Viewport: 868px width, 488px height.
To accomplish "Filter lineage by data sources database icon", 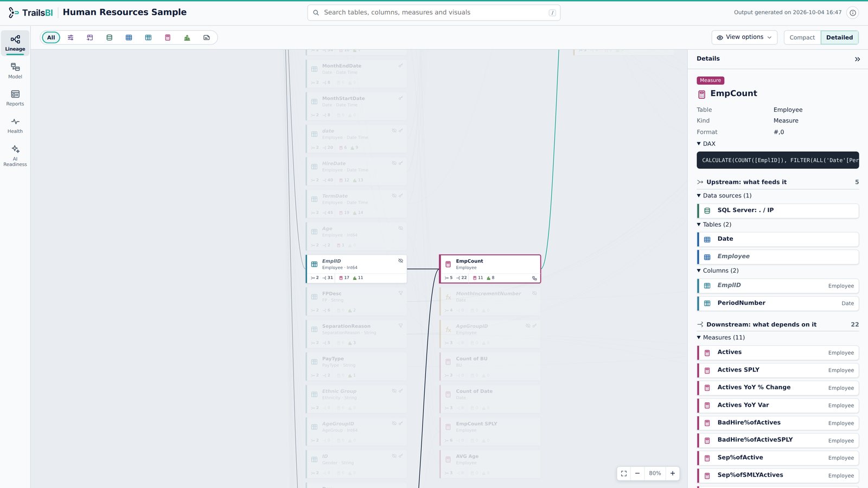I will click(109, 37).
